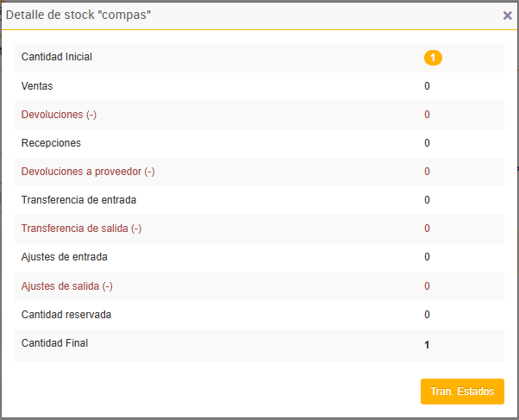
Task: Click the Devoluciones a proveedor value
Action: coord(427,172)
